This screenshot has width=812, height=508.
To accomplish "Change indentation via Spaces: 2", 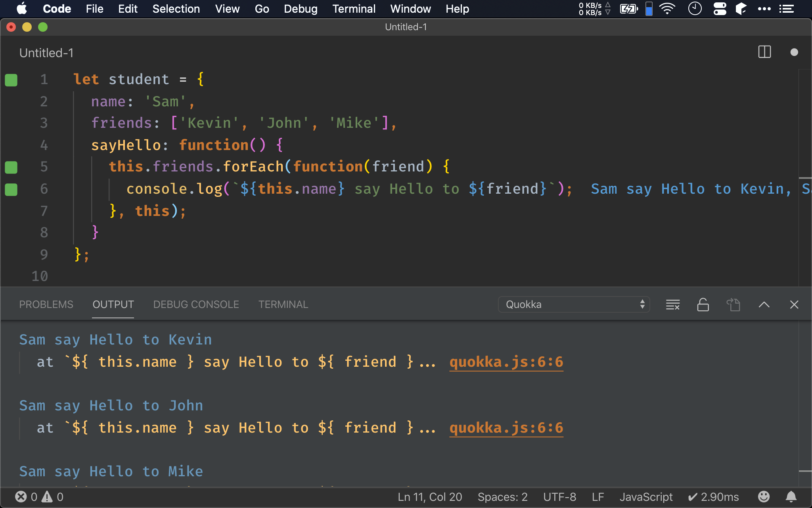I will tap(502, 496).
